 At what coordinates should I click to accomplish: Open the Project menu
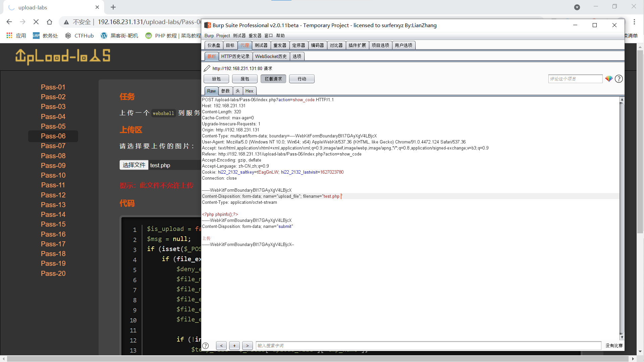(x=223, y=36)
